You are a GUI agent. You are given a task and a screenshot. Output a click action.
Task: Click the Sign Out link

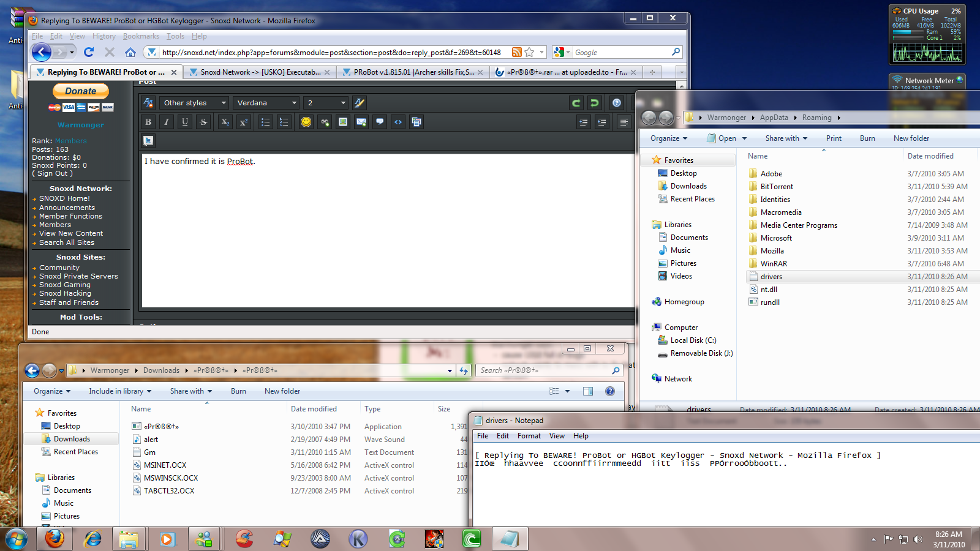pos(53,173)
